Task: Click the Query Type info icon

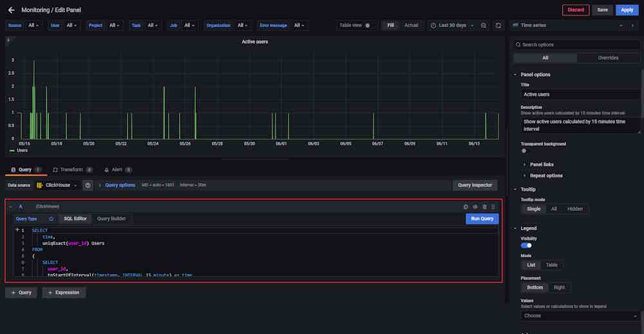Action: coord(51,219)
